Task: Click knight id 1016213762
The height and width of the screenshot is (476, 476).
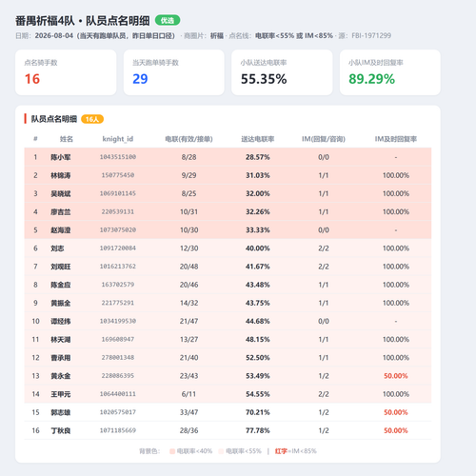Action: (x=118, y=267)
